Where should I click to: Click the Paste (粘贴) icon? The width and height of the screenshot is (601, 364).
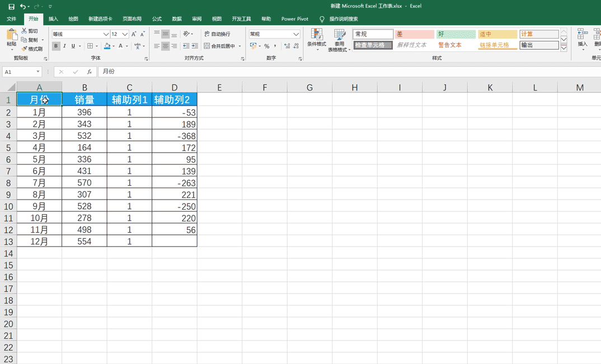(x=12, y=35)
